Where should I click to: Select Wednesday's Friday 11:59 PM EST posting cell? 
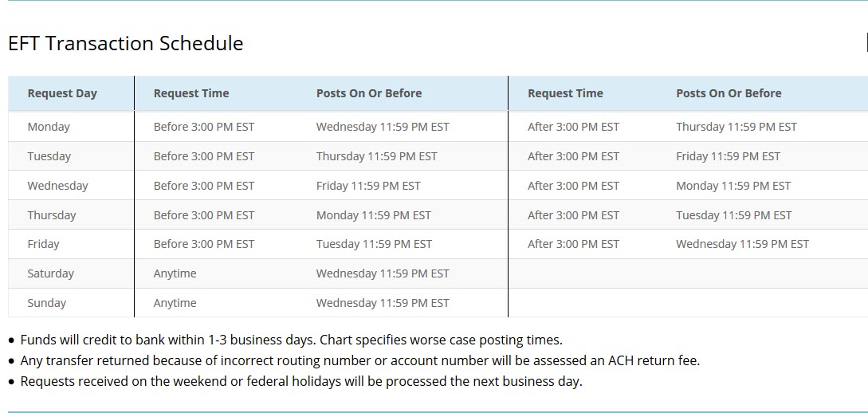[x=368, y=186]
